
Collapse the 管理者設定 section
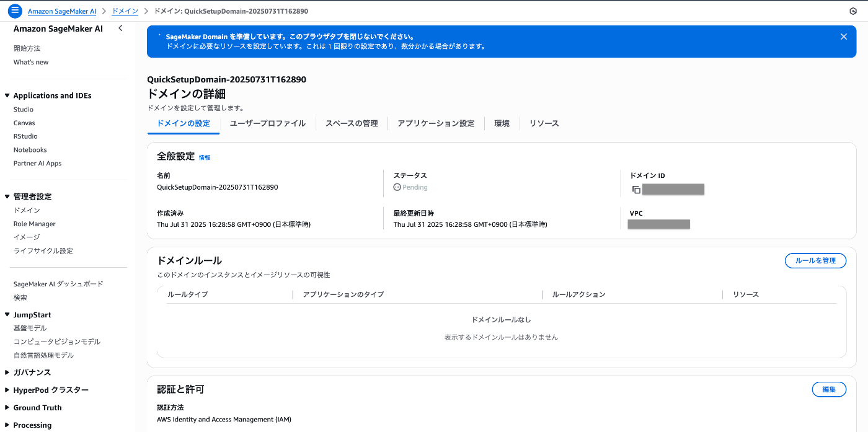click(x=7, y=196)
